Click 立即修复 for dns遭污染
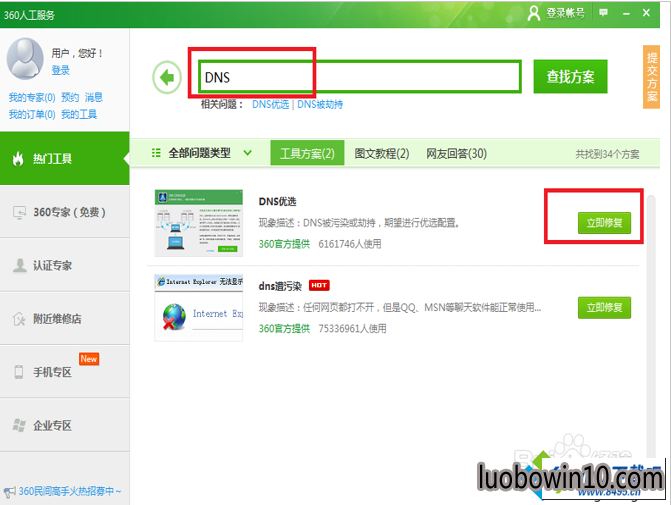This screenshot has width=671, height=505. pos(604,308)
